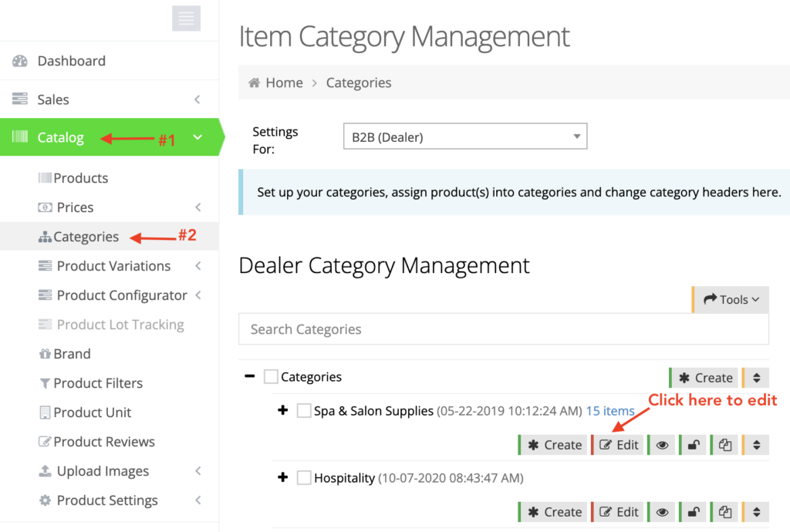Click the Product Unit building icon
790x532 pixels.
coord(45,412)
